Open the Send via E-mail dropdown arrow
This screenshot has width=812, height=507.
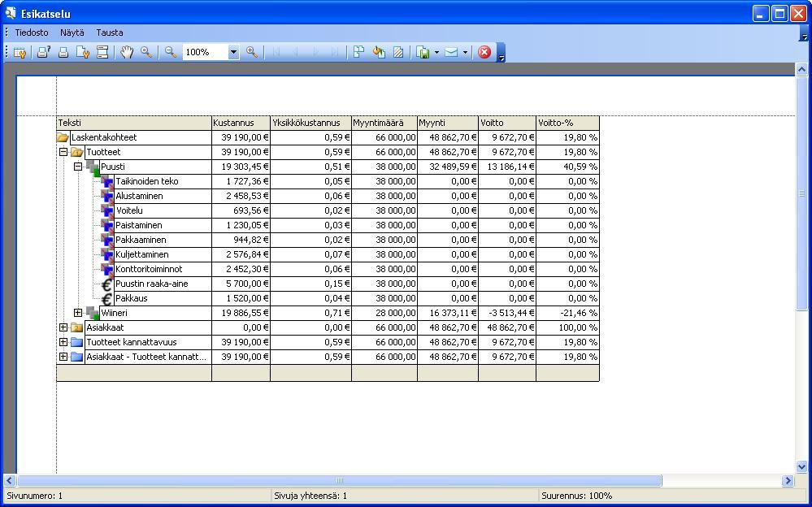click(x=465, y=52)
